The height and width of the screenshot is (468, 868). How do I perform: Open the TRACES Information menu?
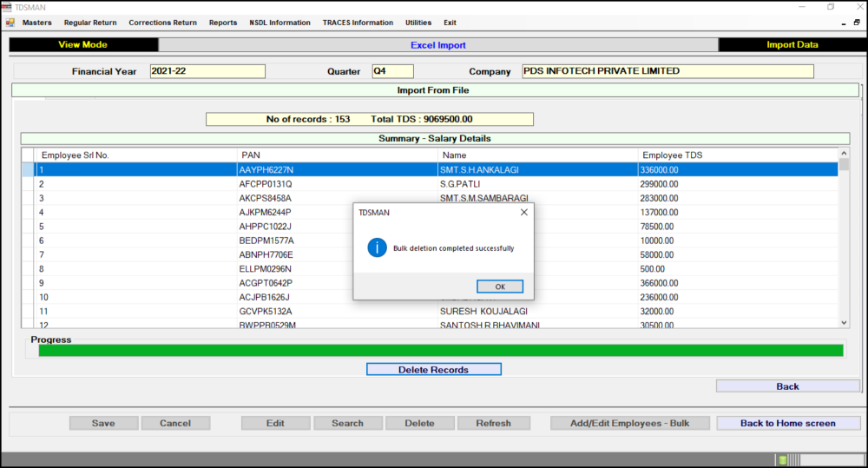pyautogui.click(x=358, y=23)
